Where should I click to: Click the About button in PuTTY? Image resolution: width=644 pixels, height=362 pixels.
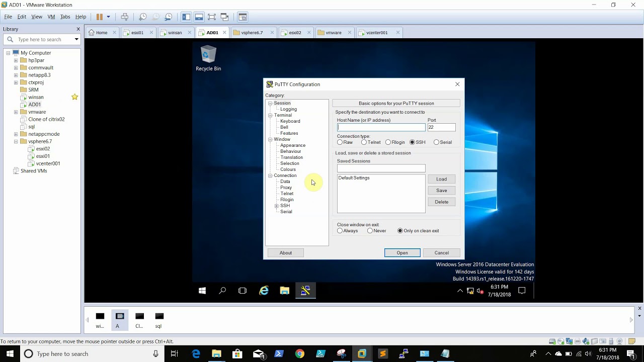click(x=286, y=253)
